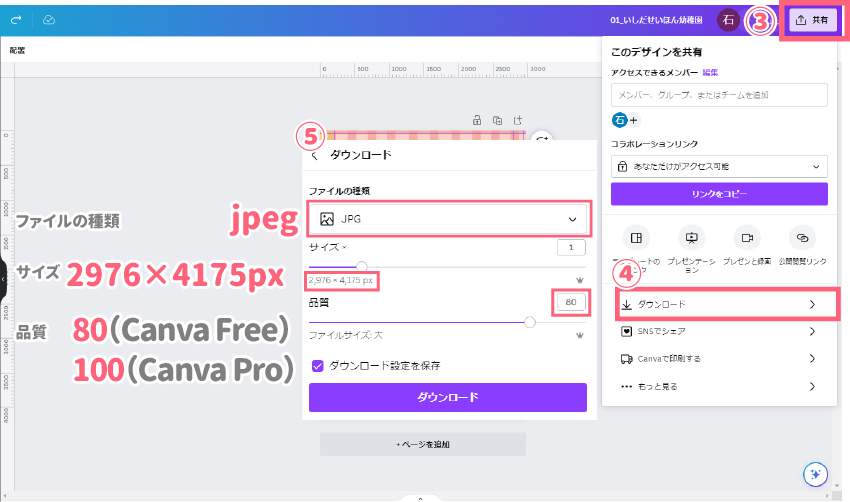Screen dimensions: 850x502
Task: Select もっと見る menu item
Action: tap(719, 387)
